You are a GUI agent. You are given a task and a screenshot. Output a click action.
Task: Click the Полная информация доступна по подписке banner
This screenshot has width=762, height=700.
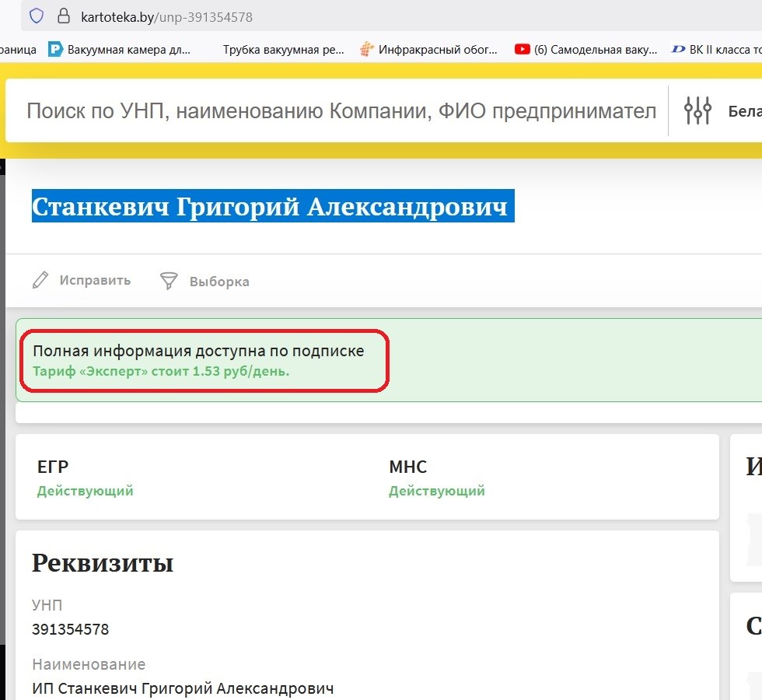tap(198, 351)
